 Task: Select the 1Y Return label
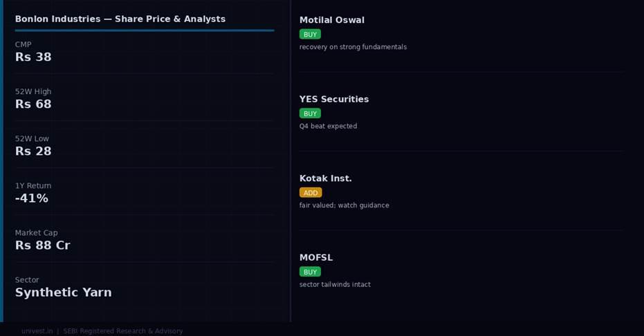33,185
